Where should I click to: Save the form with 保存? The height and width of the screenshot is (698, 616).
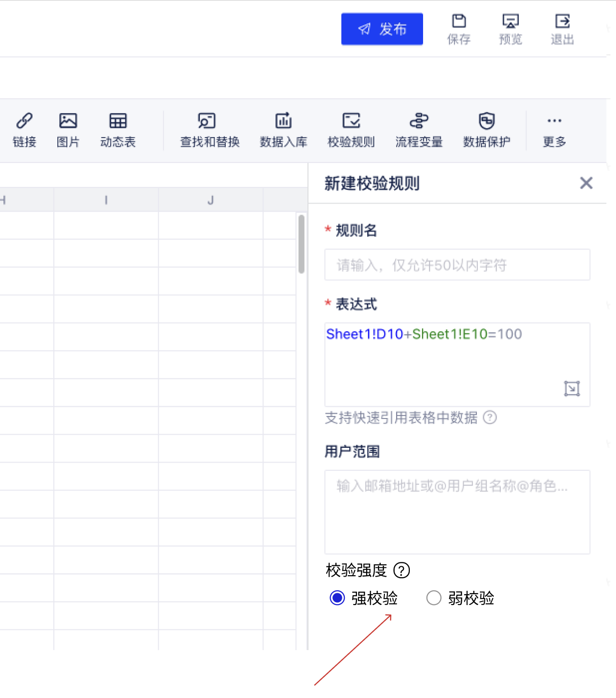459,29
